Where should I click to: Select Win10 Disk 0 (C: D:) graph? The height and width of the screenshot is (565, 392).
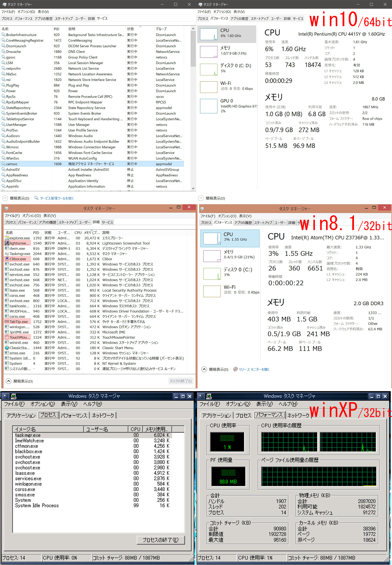click(209, 69)
